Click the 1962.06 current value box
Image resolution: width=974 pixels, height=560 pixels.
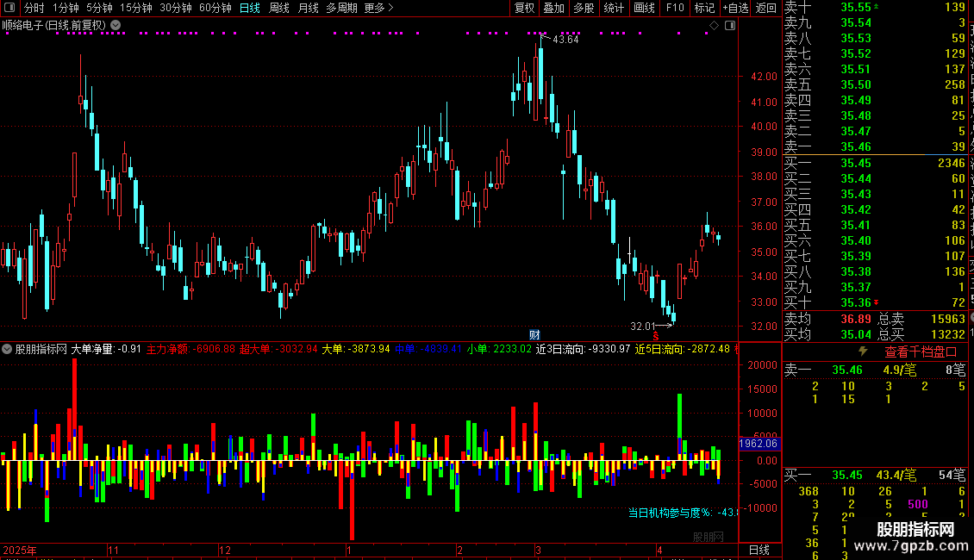point(759,444)
